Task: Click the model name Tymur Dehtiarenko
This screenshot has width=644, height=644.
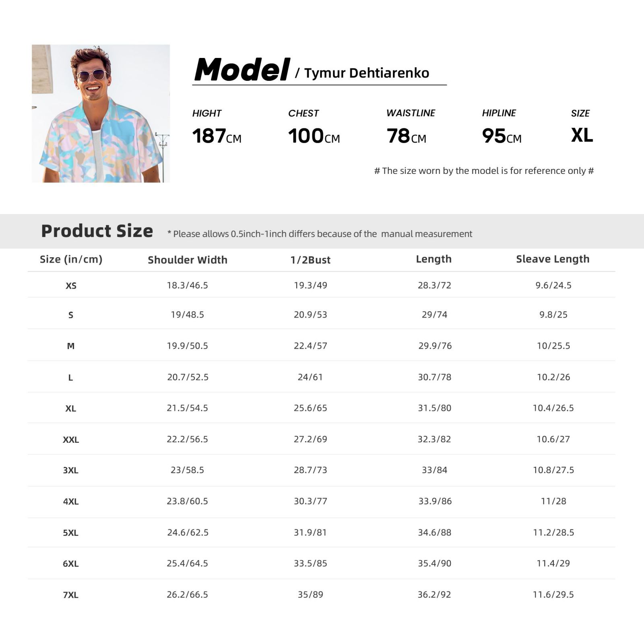Action: coord(367,73)
